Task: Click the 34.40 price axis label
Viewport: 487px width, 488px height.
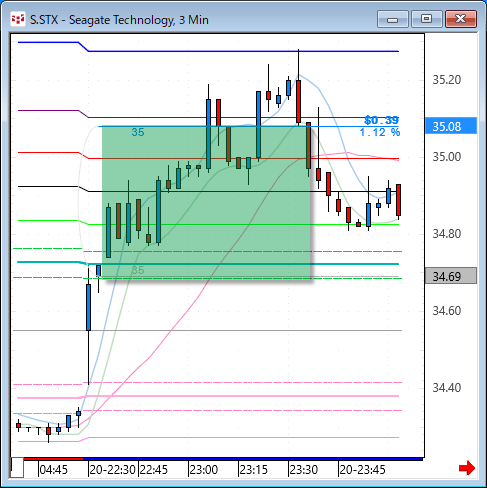Action: pos(447,388)
